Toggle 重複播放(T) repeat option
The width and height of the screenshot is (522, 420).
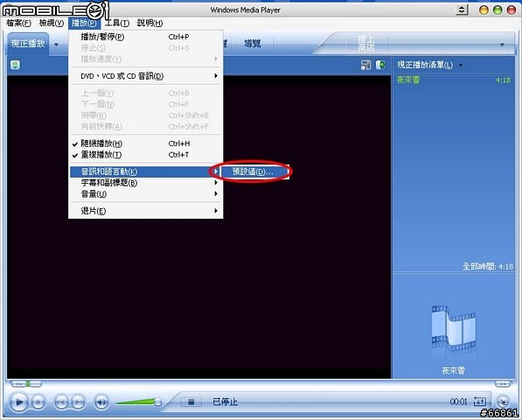(x=146, y=155)
